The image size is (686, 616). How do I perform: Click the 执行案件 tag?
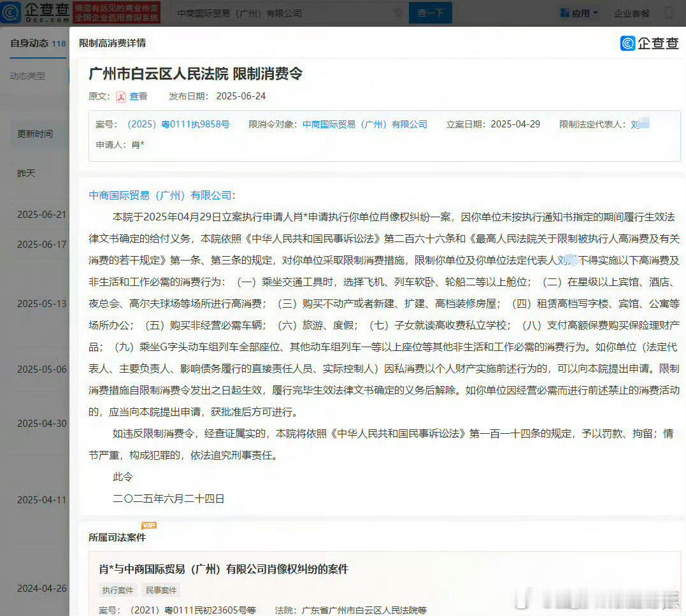[118, 590]
